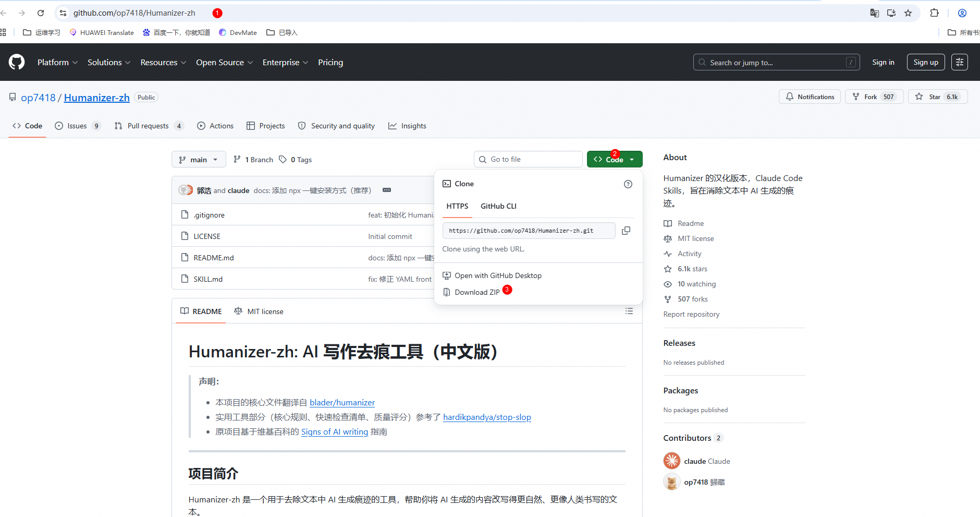The height and width of the screenshot is (517, 980).
Task: Bookmark this page with star icon
Action: point(908,13)
